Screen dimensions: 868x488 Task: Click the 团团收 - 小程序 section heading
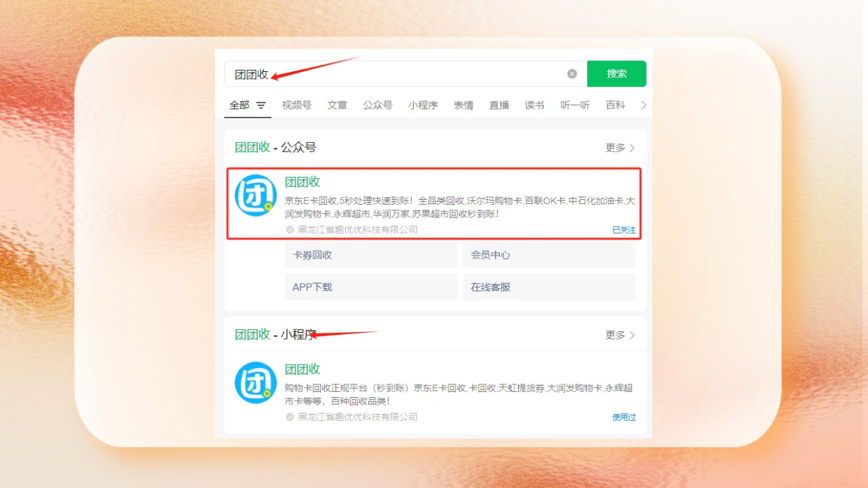point(275,335)
